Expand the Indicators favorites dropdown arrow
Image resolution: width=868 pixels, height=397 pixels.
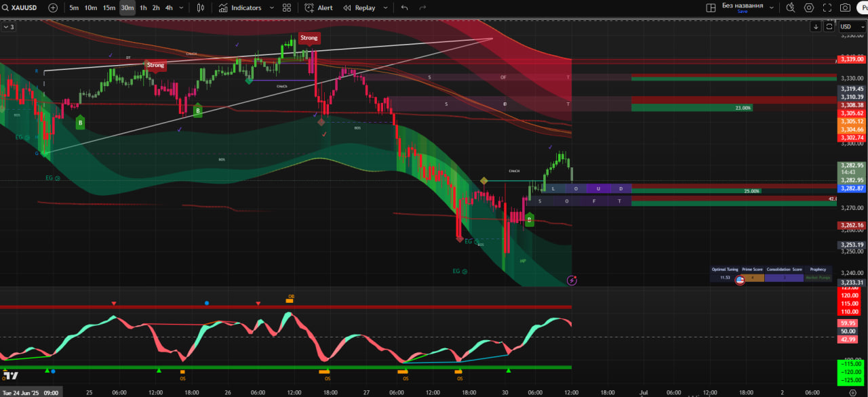pos(272,7)
